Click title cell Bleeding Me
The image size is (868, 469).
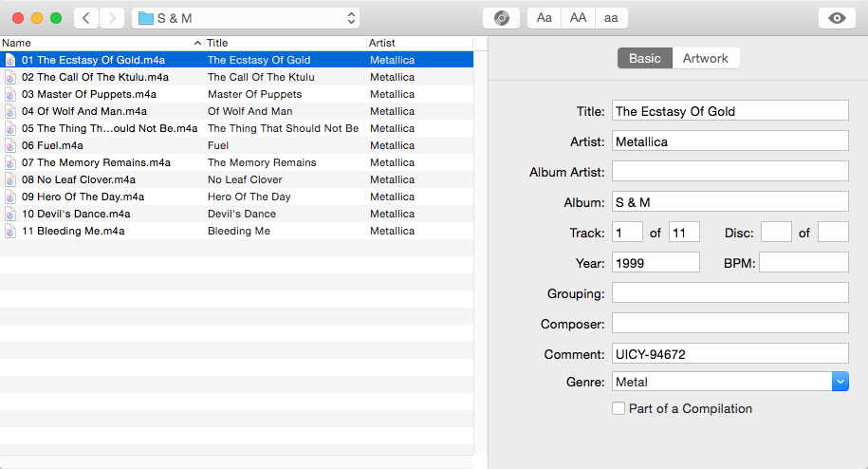[239, 231]
